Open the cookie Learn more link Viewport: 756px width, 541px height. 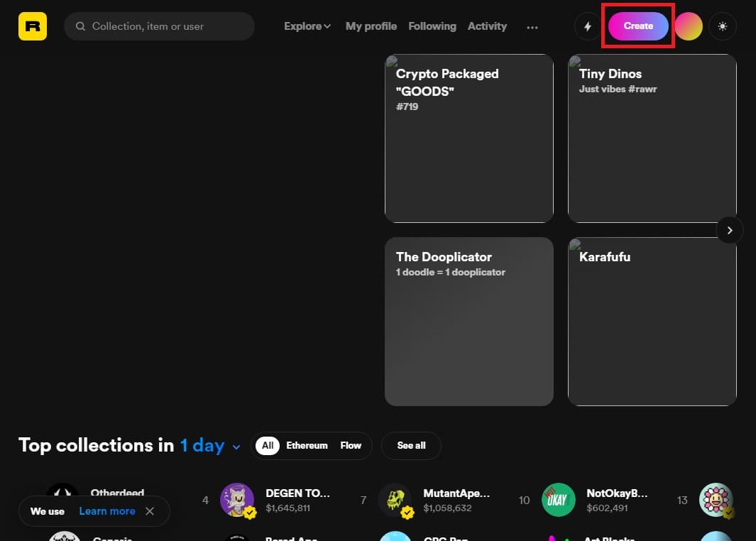(x=107, y=511)
